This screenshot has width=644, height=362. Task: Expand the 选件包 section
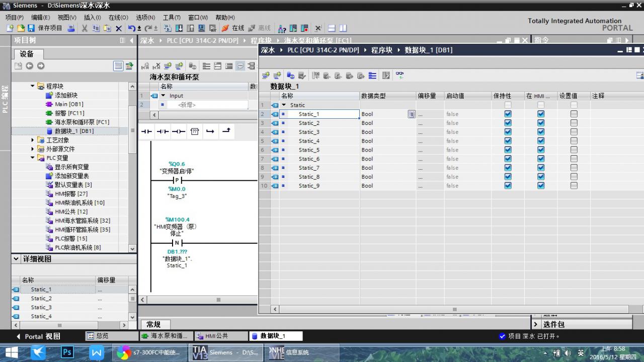click(x=536, y=324)
